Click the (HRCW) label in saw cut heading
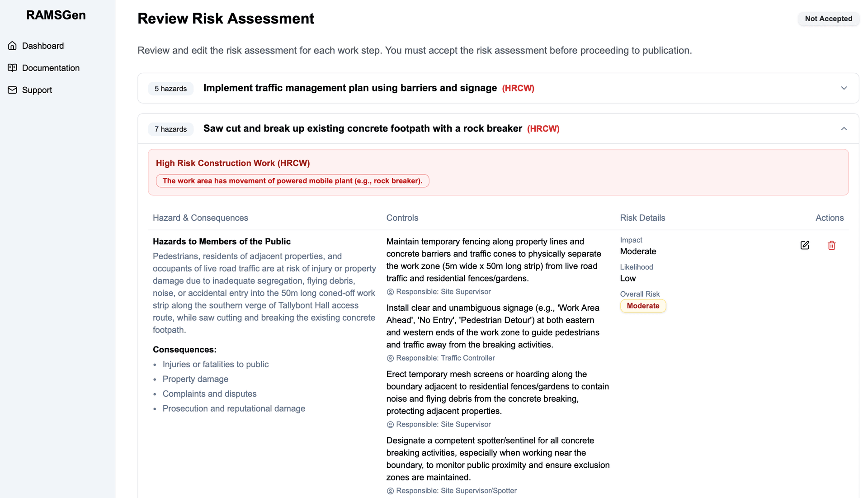Image resolution: width=868 pixels, height=498 pixels. click(543, 128)
